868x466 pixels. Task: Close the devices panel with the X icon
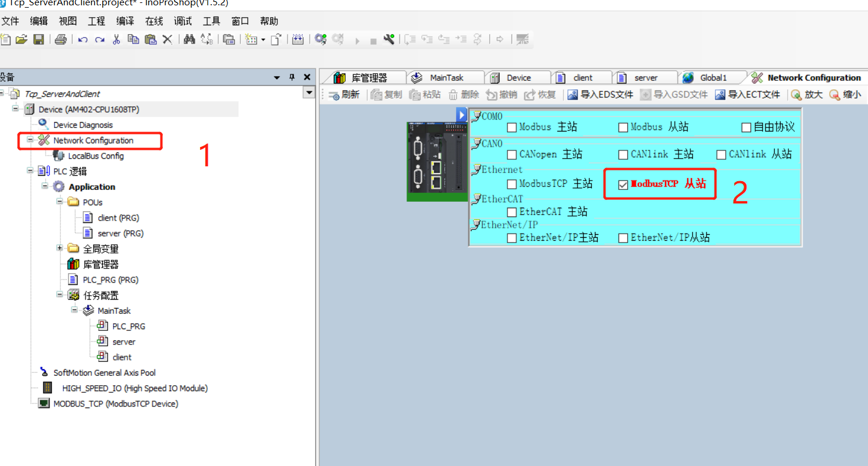307,77
